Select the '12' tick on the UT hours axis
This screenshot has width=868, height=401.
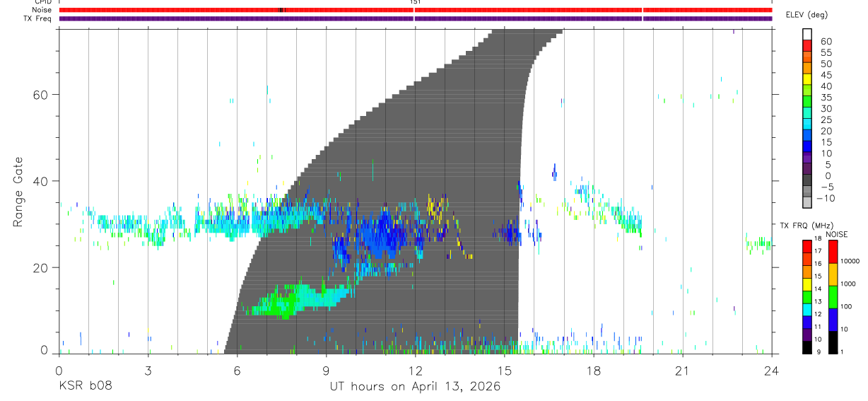(415, 370)
